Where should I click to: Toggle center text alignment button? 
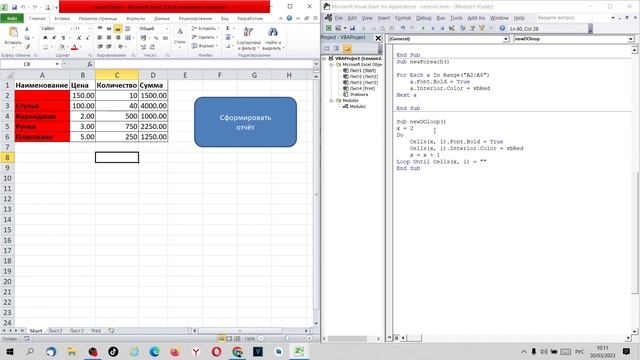coord(109,38)
